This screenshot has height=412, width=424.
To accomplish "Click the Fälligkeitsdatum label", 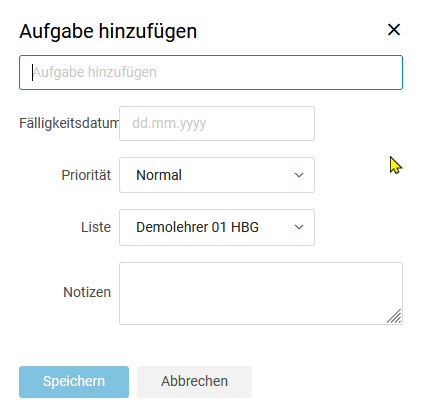I will coord(69,123).
